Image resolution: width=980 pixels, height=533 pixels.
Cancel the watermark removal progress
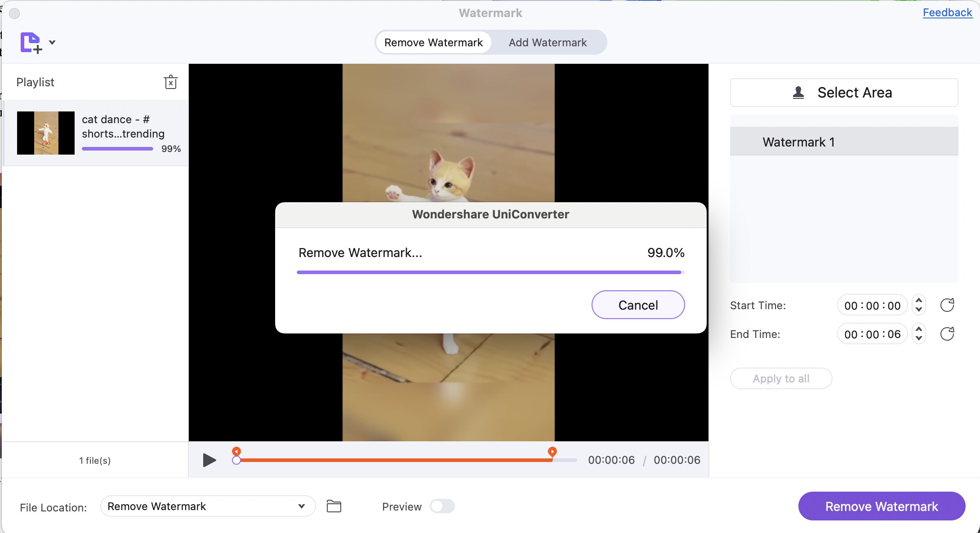pos(638,305)
